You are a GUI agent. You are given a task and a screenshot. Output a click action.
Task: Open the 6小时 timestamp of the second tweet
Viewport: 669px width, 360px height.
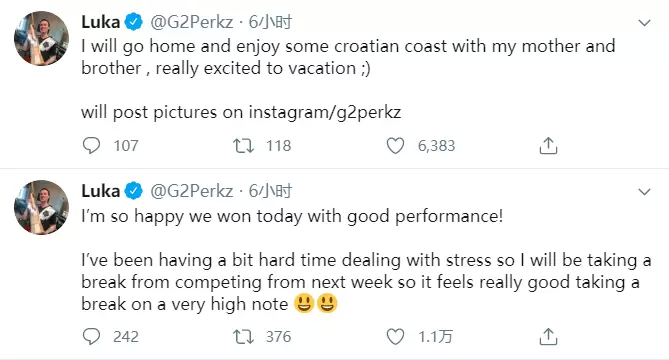click(x=271, y=191)
